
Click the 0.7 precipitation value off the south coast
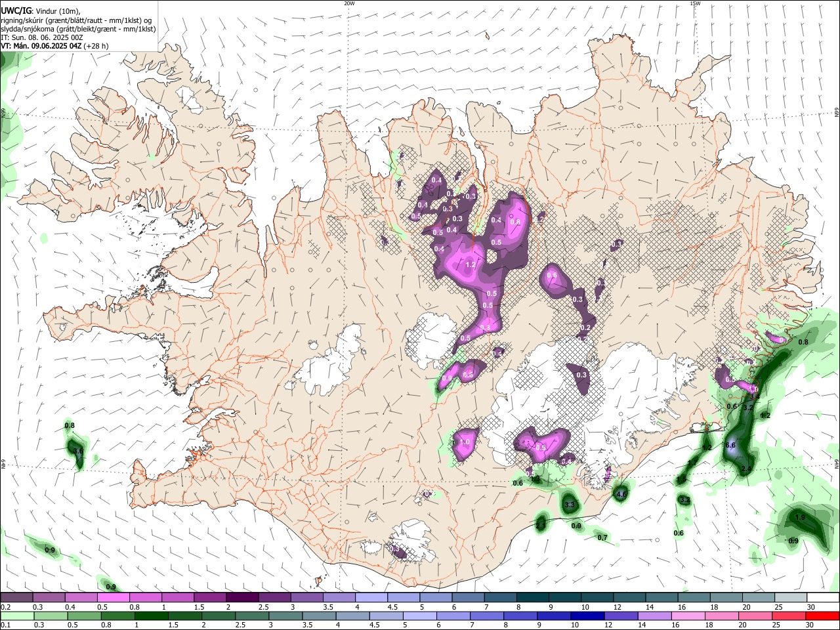(602, 537)
